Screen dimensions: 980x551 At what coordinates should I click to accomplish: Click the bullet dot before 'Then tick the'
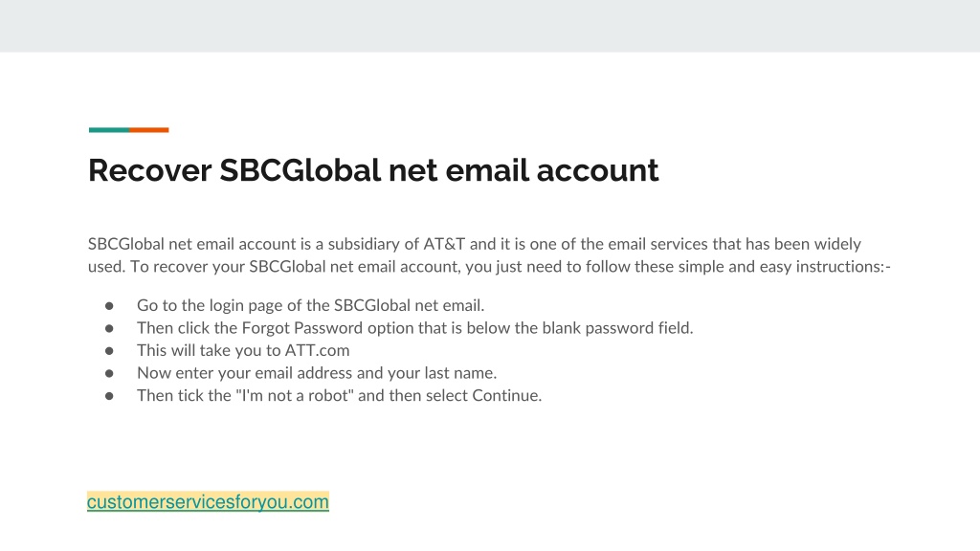(x=109, y=395)
